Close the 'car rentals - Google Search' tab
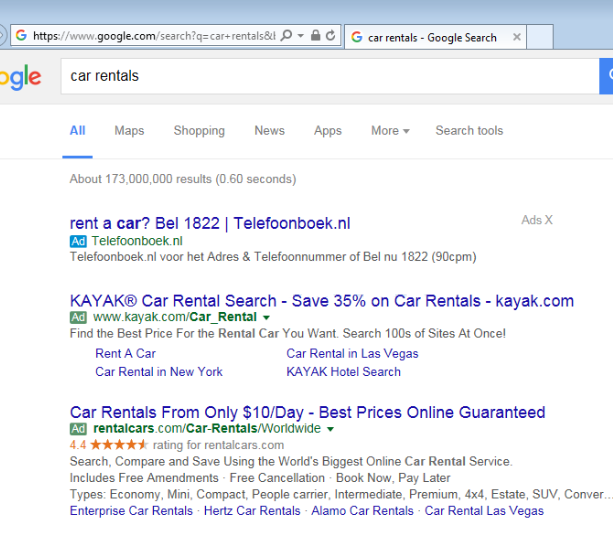Screen dimensions: 613x539 coord(516,37)
